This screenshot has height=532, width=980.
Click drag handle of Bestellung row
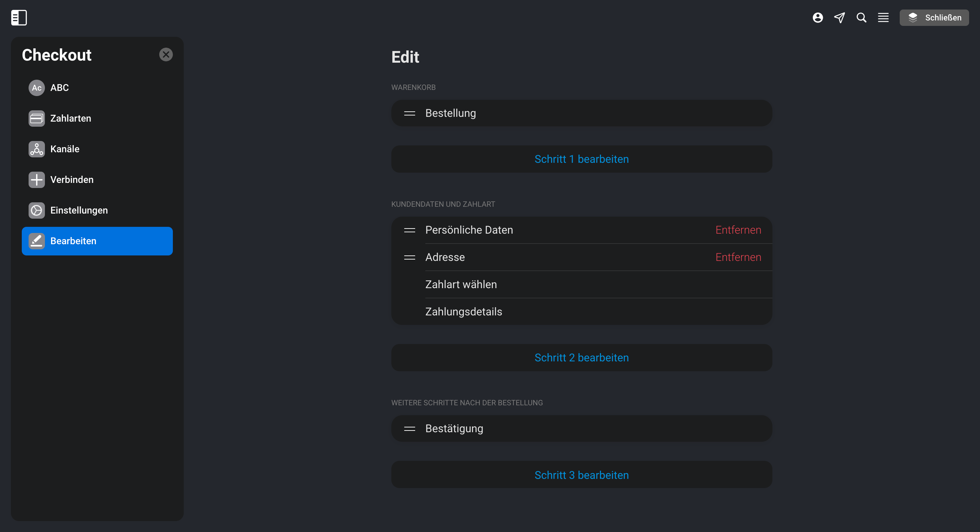[x=409, y=113]
